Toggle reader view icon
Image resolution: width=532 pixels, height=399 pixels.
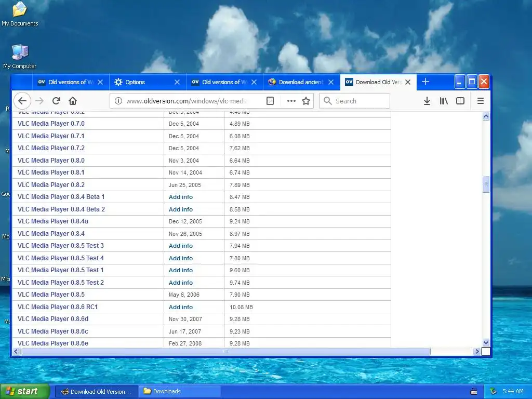(x=270, y=101)
